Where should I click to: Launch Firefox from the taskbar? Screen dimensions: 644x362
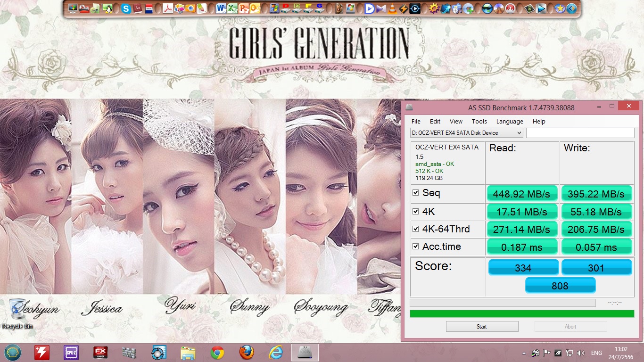pos(247,353)
